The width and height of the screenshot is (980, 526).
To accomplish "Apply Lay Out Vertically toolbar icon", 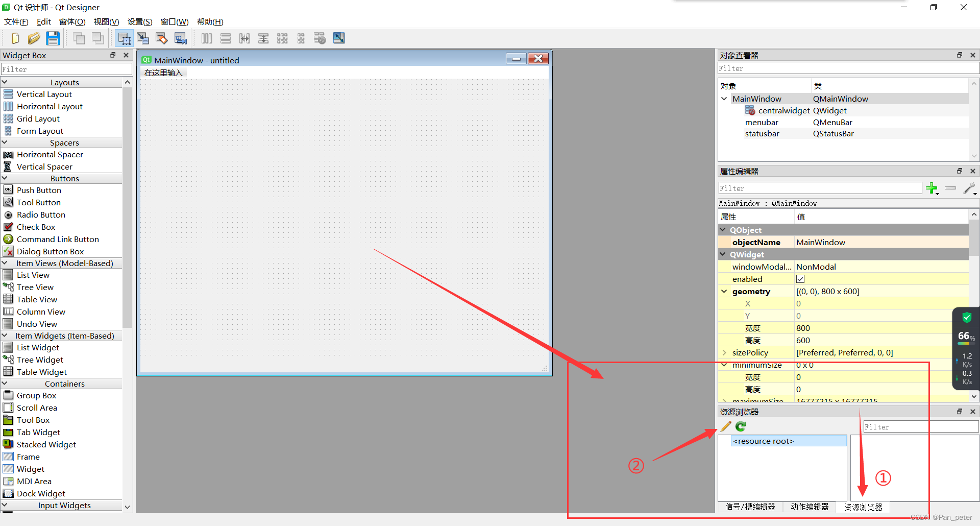I will point(226,38).
